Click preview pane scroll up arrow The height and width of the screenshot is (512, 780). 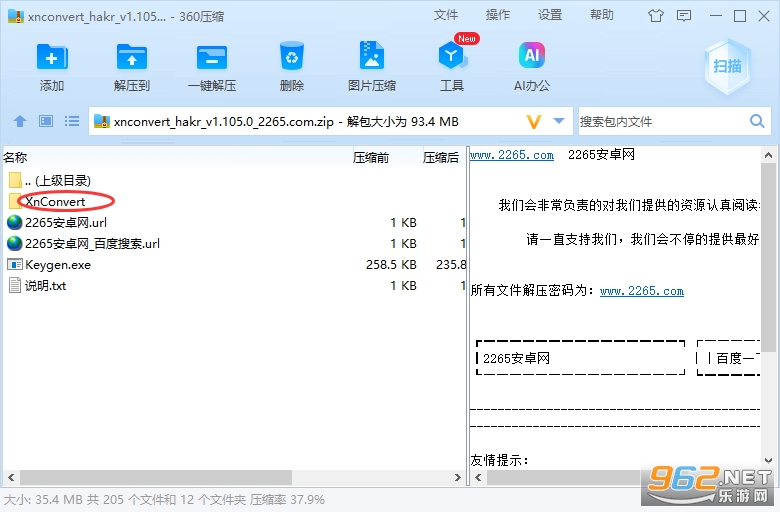(x=769, y=155)
